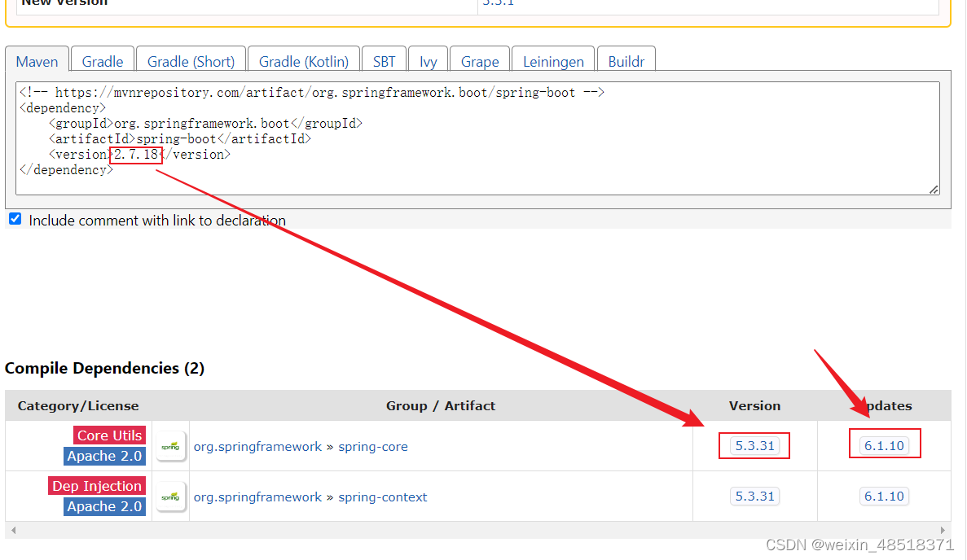
Task: Click the Spring icon next to spring-context
Action: click(171, 496)
